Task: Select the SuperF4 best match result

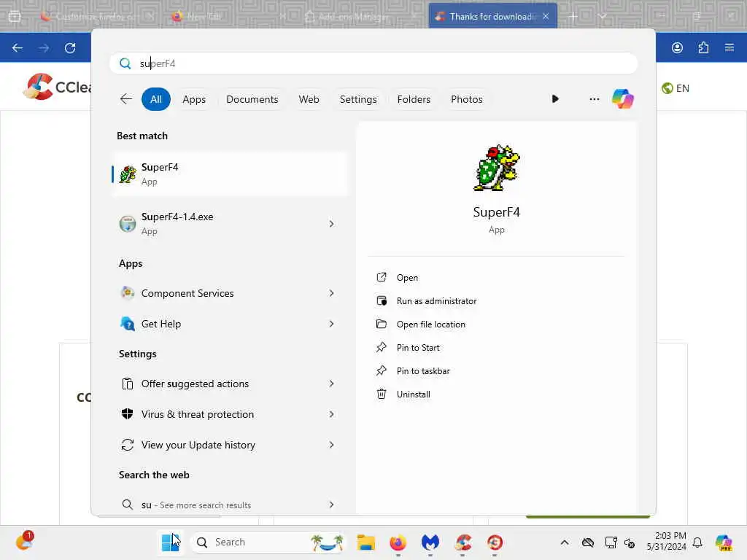Action: tap(230, 174)
